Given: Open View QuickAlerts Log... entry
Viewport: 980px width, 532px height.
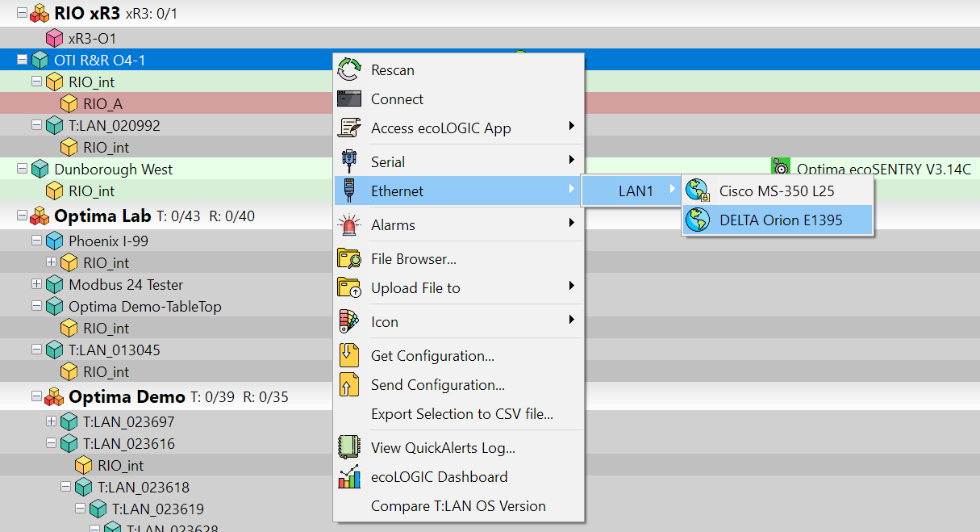Looking at the screenshot, I should (458, 448).
